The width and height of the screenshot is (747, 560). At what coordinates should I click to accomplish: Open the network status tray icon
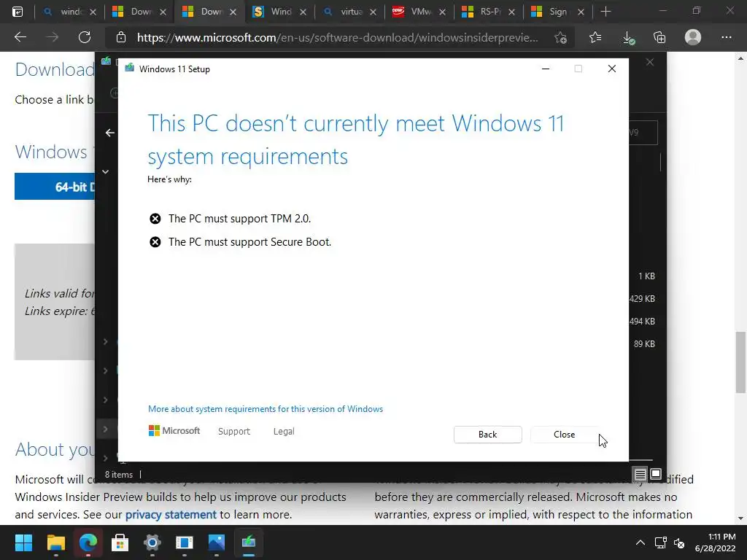(660, 542)
